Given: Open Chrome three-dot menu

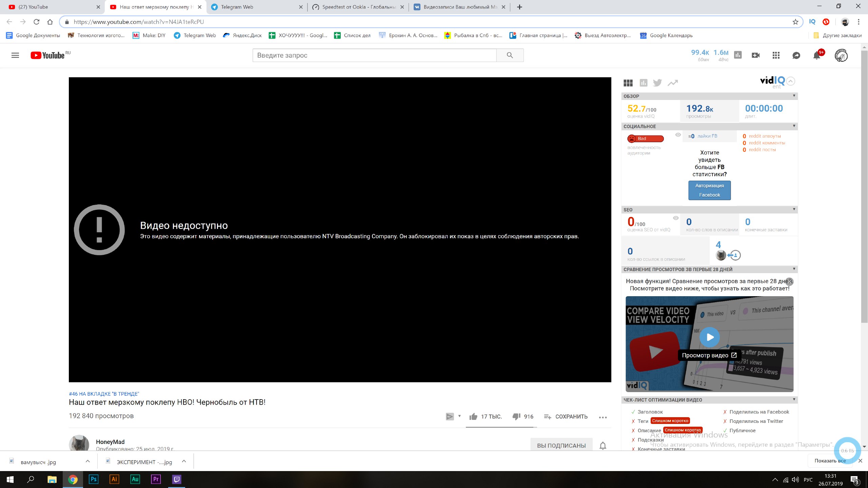Looking at the screenshot, I should pos(859,22).
